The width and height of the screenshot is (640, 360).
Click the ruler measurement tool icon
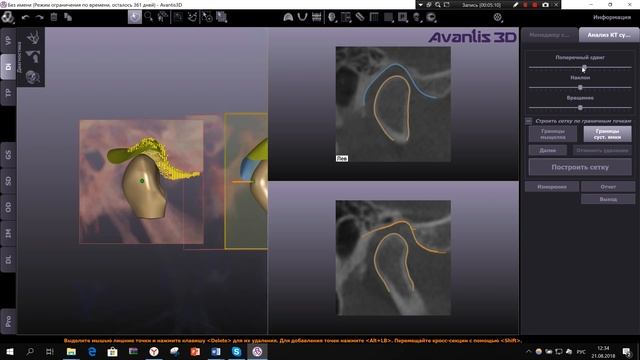coord(360,17)
